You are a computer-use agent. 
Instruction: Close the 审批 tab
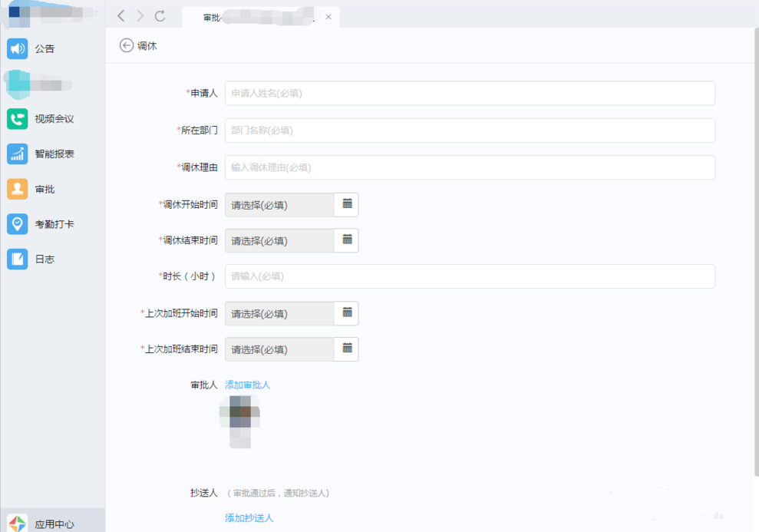click(x=328, y=17)
